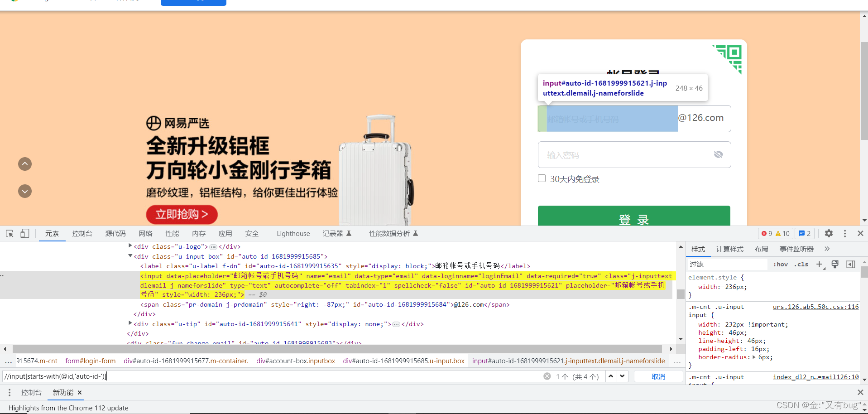
Task: Expand the div class u-tip node
Action: 130,323
